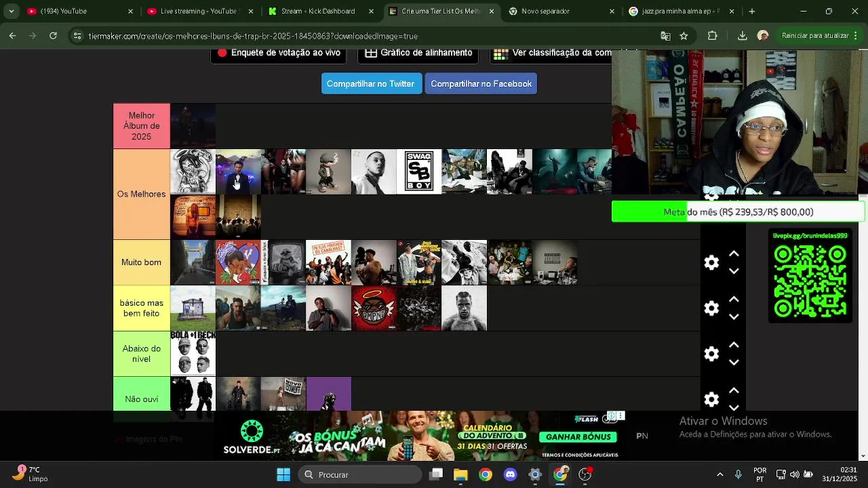The image size is (868, 488).
Task: Click Bola +1 Beck album cover
Action: pos(193,354)
